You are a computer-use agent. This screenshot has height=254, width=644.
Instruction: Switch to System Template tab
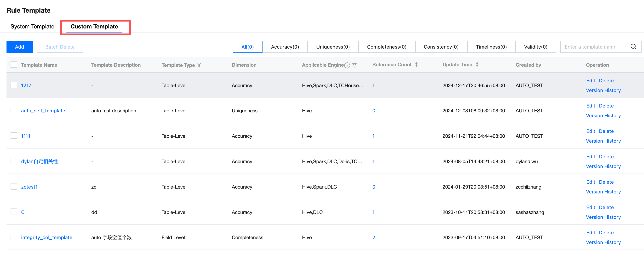point(32,26)
